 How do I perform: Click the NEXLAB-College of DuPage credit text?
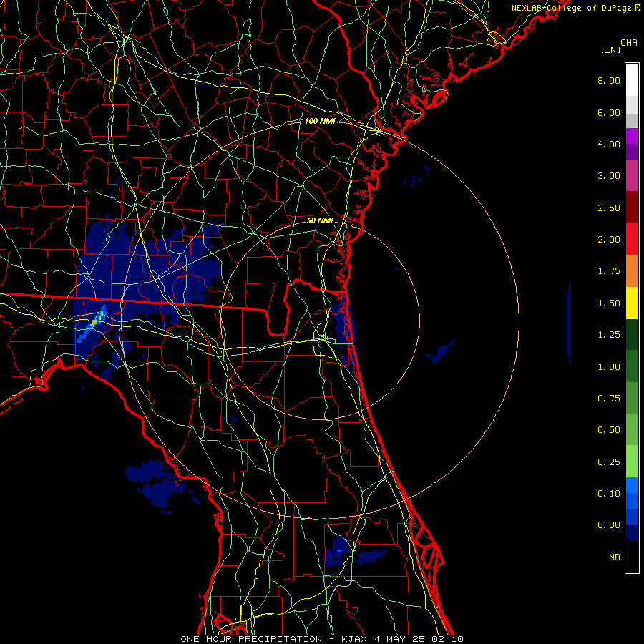[576, 8]
